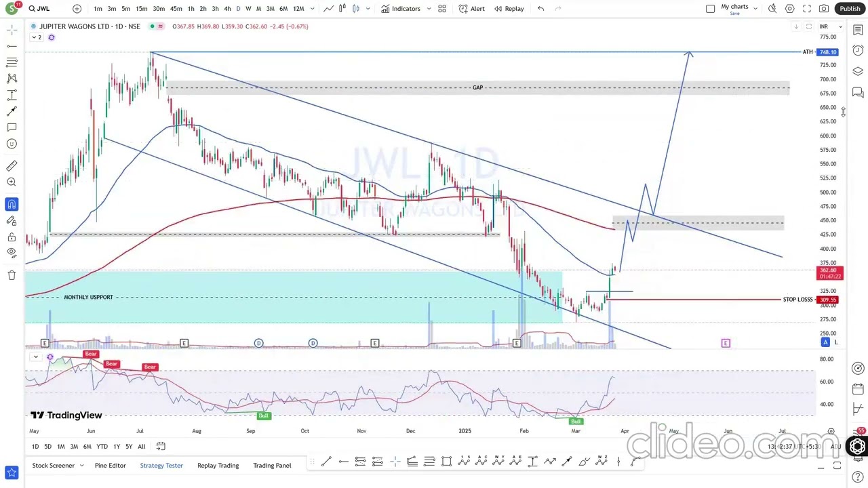The height and width of the screenshot is (488, 868).
Task: Click the trash remove objects icon
Action: pyautogui.click(x=12, y=275)
